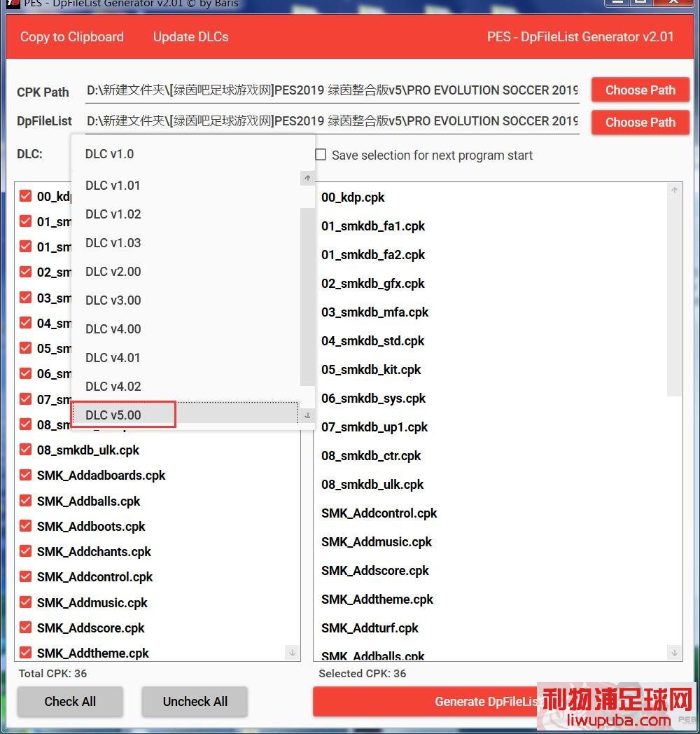Uncheck the SMK_Addboots.cpk checkbox
Screen dimensions: 700x734
tap(26, 526)
